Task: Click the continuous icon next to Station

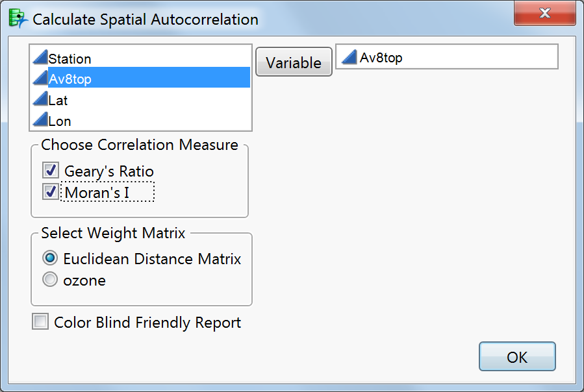Action: [40, 58]
